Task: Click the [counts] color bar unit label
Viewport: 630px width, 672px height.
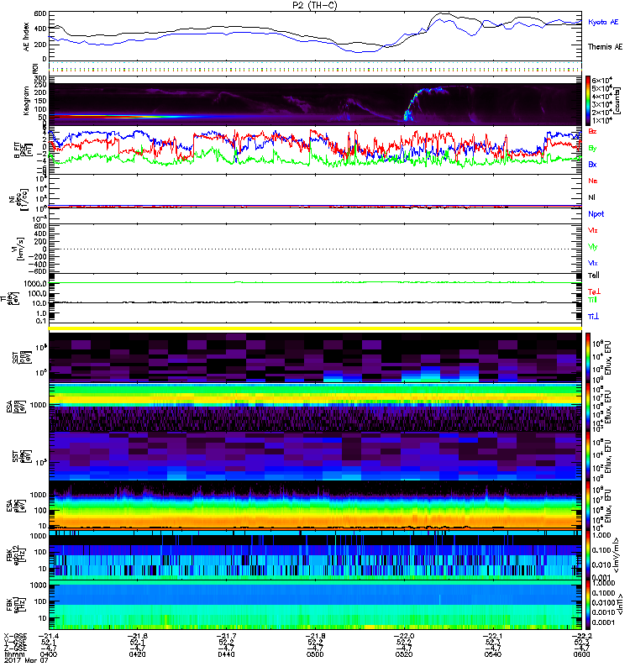Action: 617,101
